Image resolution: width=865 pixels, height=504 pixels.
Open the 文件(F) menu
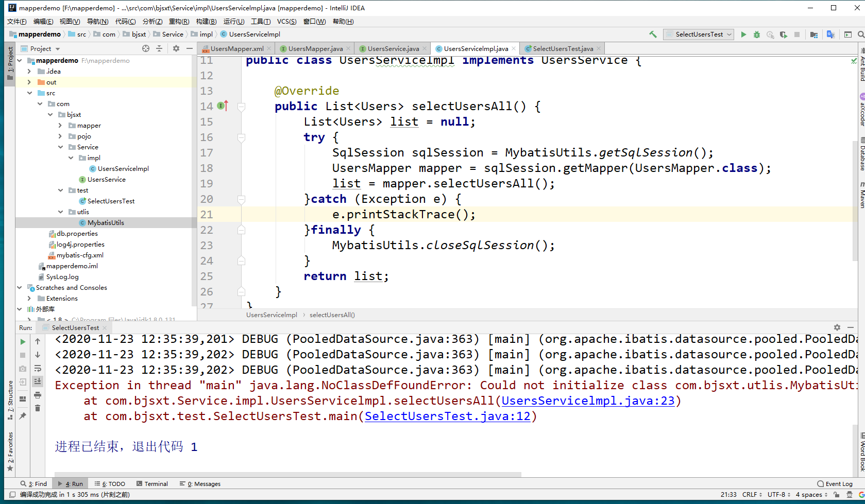click(17, 21)
